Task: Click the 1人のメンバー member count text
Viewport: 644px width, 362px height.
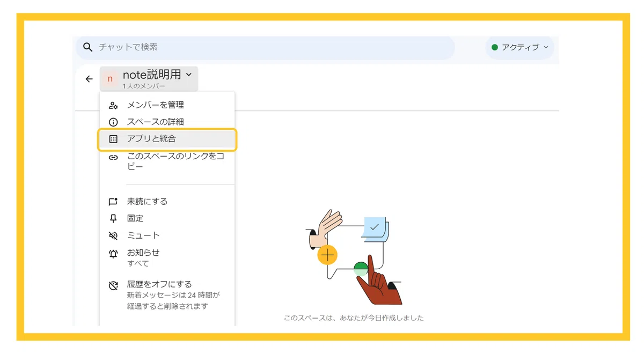Action: point(144,86)
